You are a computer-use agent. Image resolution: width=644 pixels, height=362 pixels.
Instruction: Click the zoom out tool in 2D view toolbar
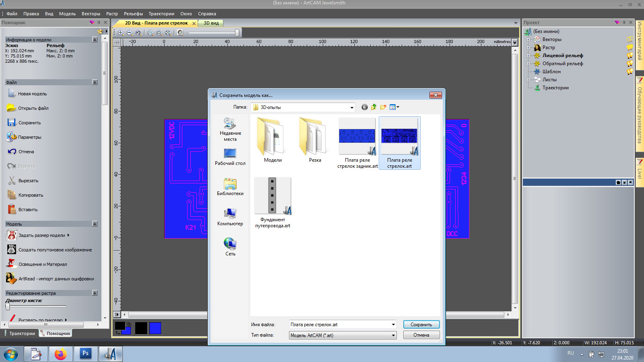click(129, 33)
